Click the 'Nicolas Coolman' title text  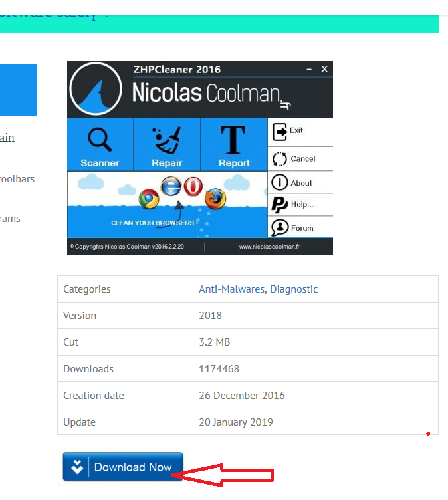(x=206, y=93)
